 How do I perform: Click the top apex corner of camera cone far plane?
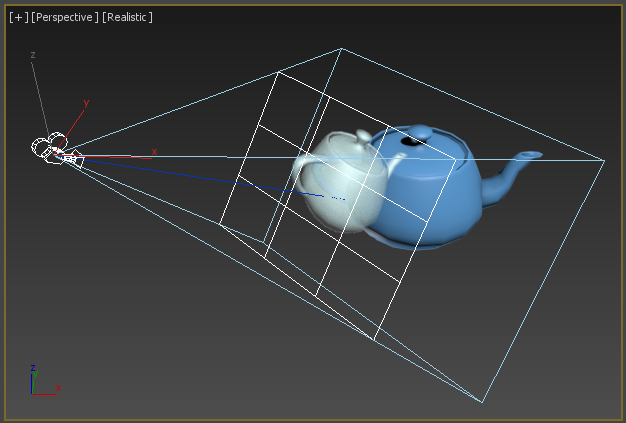(x=341, y=49)
